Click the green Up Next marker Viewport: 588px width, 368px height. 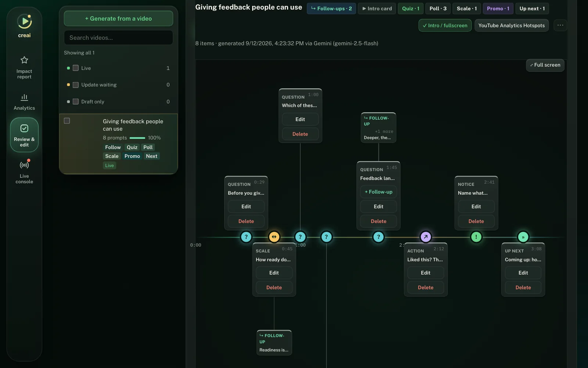tap(523, 237)
